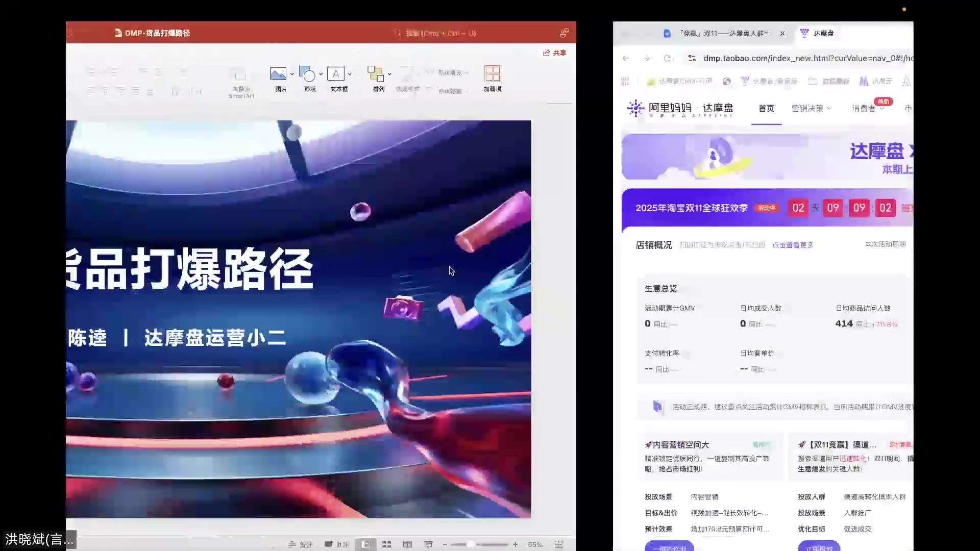This screenshot has width=980, height=551.
Task: Select 首页 in Damopan navigation
Action: click(766, 108)
